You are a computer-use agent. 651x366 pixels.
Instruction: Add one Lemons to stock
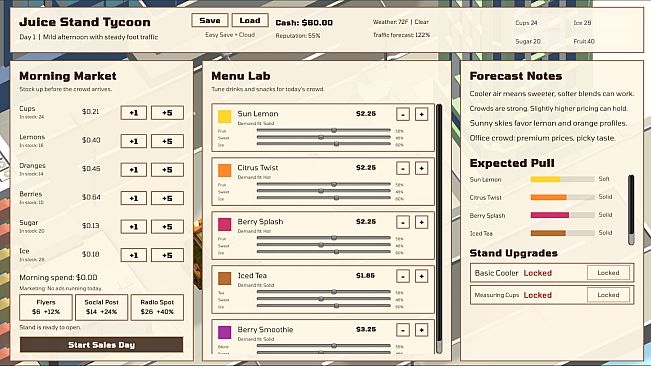tap(134, 141)
